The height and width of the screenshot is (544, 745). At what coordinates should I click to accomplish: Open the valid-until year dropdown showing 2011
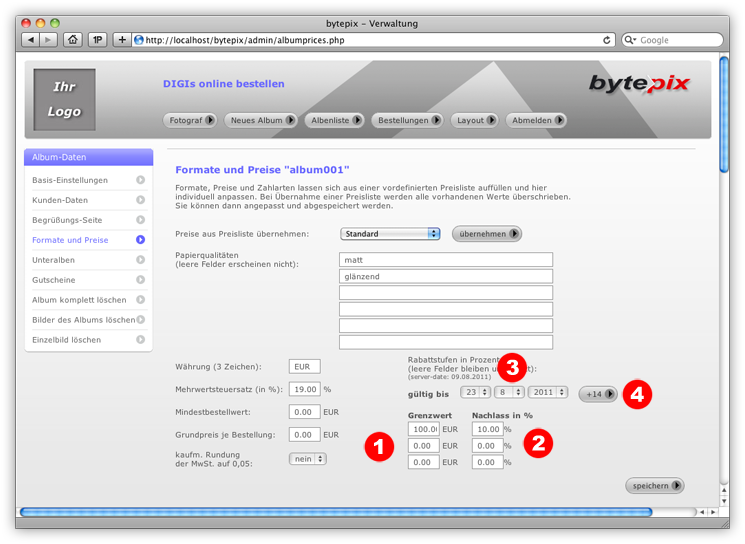(x=548, y=393)
